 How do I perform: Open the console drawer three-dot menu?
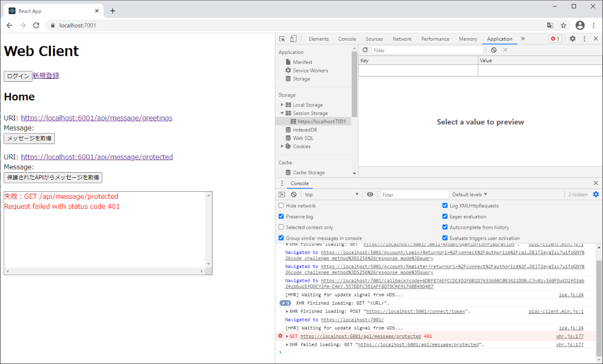click(x=282, y=183)
